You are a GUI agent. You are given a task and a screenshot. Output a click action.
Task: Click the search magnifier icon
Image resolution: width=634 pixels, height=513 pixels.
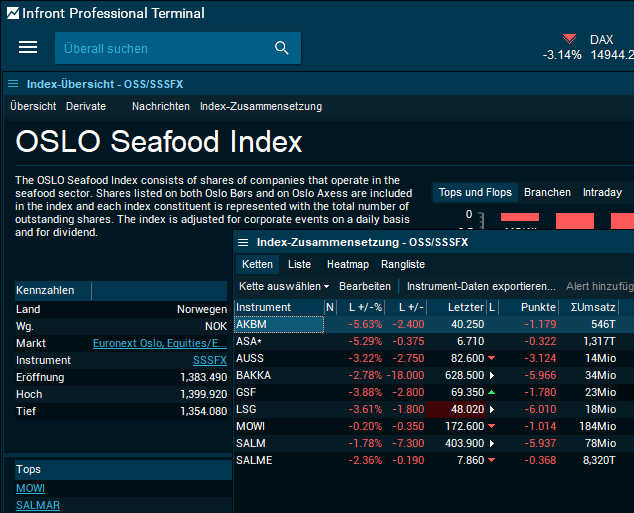point(281,48)
